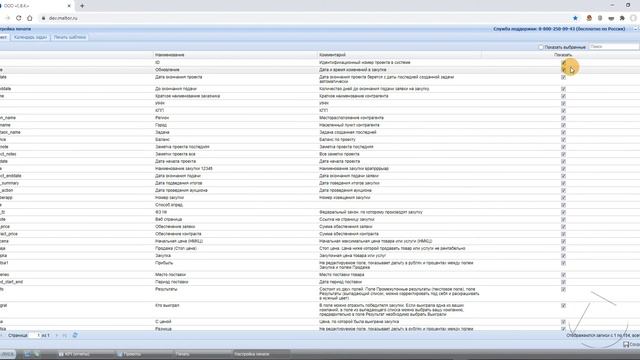Toggle Показать checkbox for Кто выиграл row
Image resolution: width=640 pixels, height=360 pixels.
click(563, 306)
